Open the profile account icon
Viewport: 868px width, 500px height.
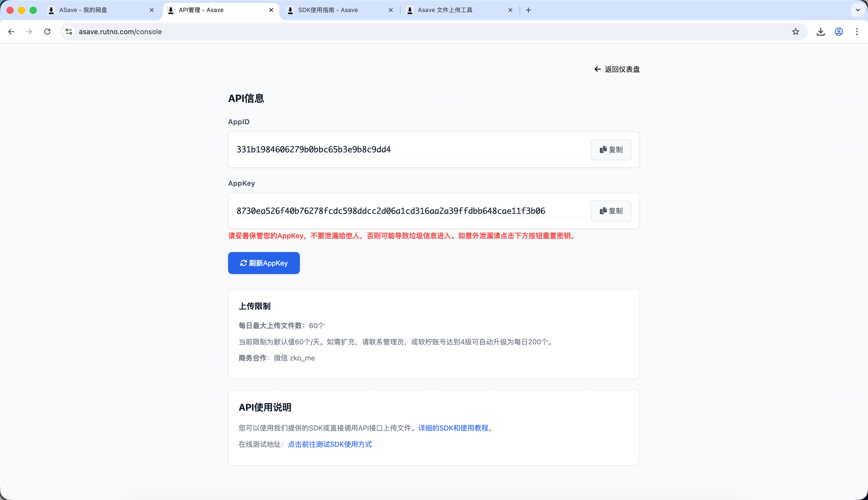pos(839,32)
